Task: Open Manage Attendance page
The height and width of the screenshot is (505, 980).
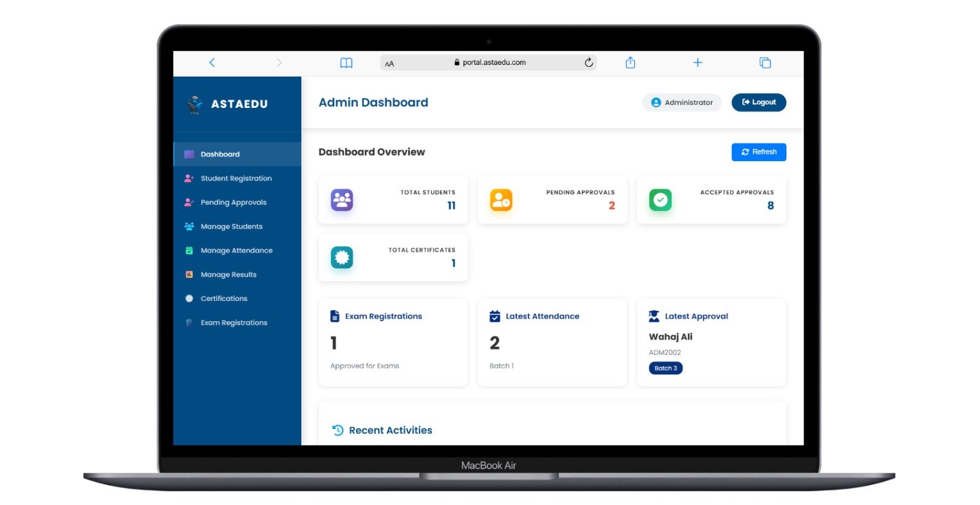Action: click(236, 251)
